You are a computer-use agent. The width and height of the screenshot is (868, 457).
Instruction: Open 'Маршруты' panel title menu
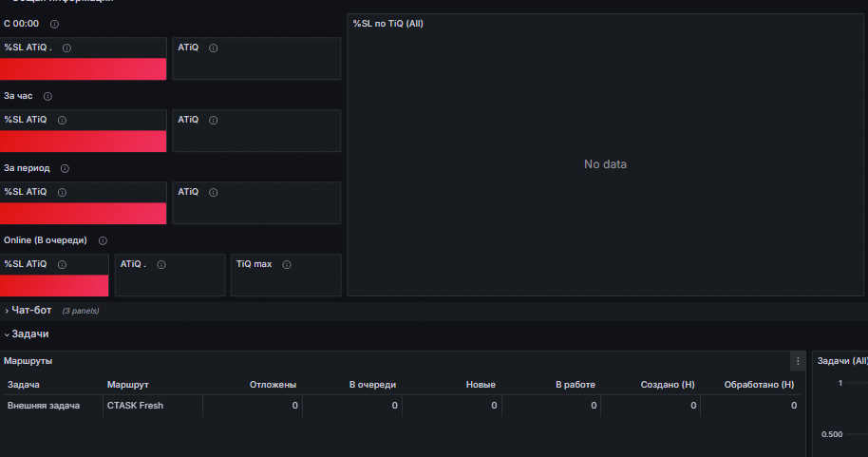pos(28,361)
